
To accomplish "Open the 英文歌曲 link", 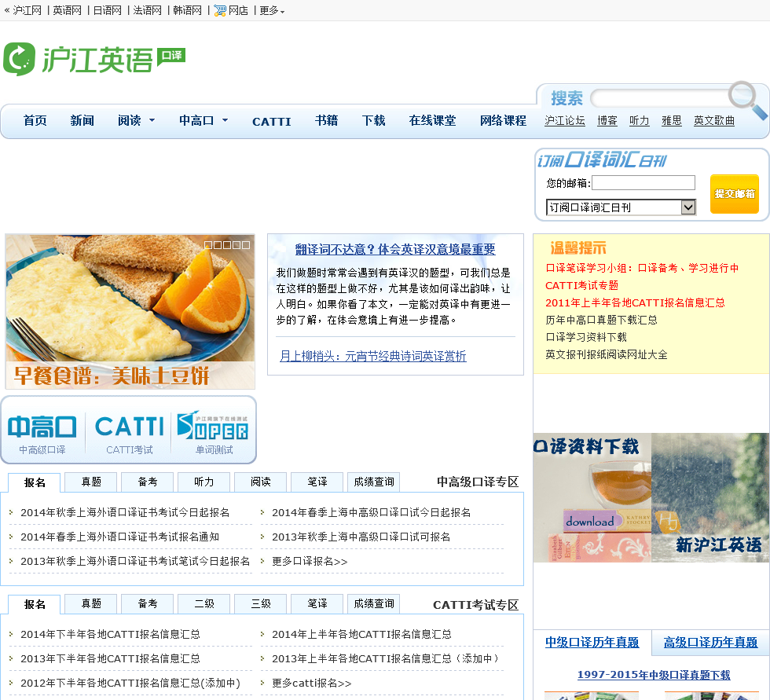I will [713, 121].
